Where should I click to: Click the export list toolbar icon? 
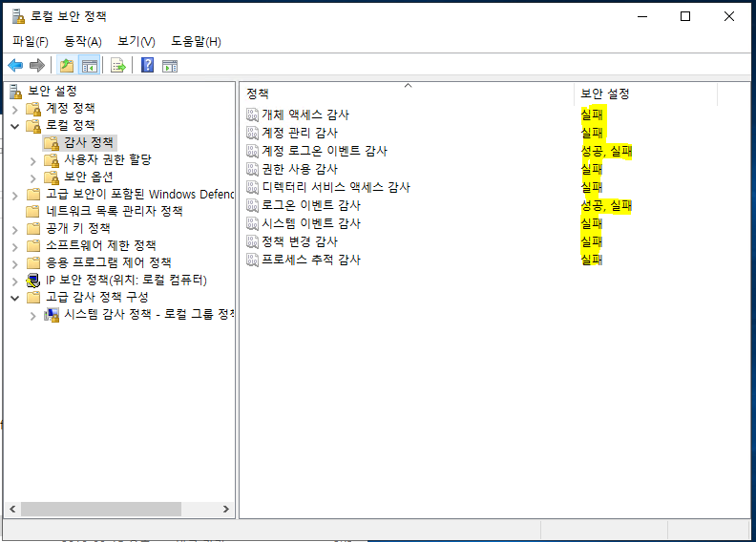[x=118, y=66]
